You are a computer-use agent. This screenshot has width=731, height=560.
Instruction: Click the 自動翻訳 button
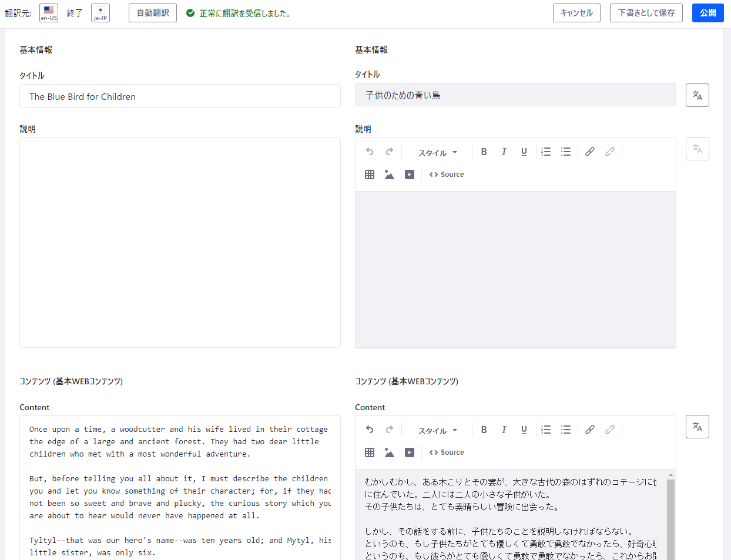click(153, 13)
